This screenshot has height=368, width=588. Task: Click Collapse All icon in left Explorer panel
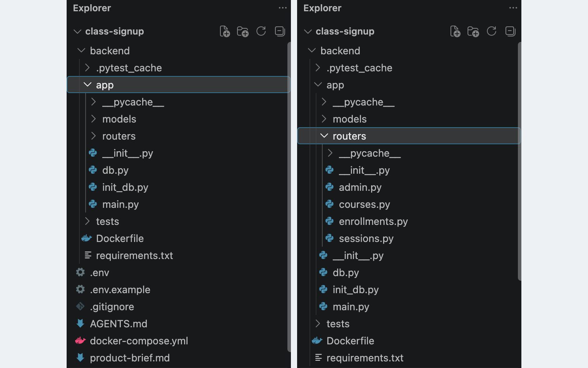point(280,31)
